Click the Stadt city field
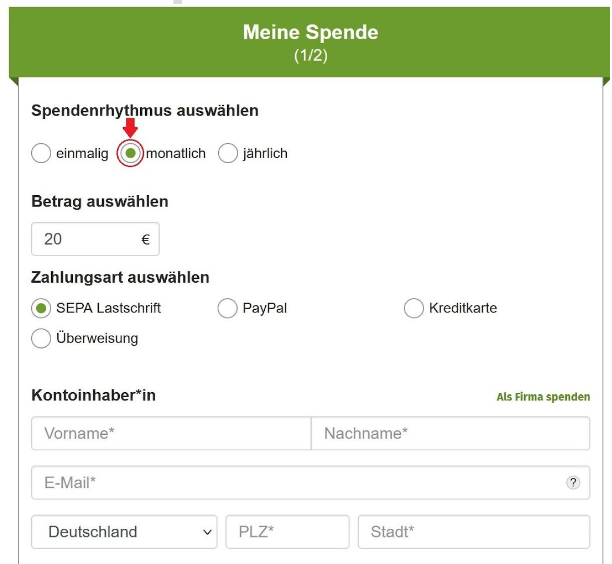Screen dimensions: 612x564 [474, 532]
